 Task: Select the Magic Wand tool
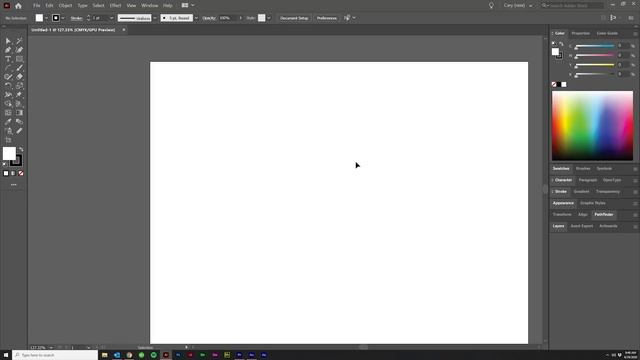(19, 41)
